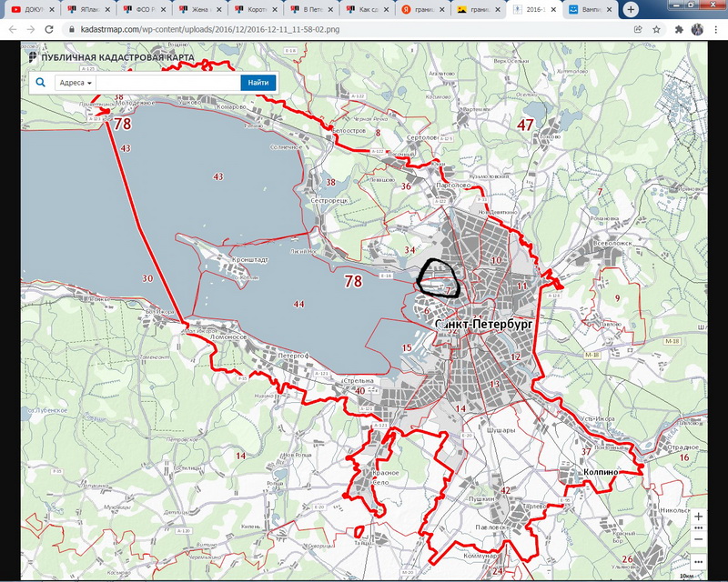Reload the page with the refresh icon
The height and width of the screenshot is (582, 728).
49,29
